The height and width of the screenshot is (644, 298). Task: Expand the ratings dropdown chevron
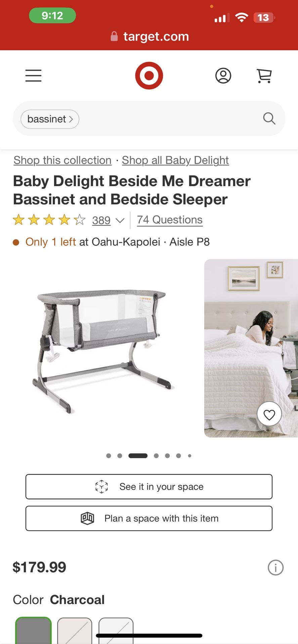[x=120, y=220]
